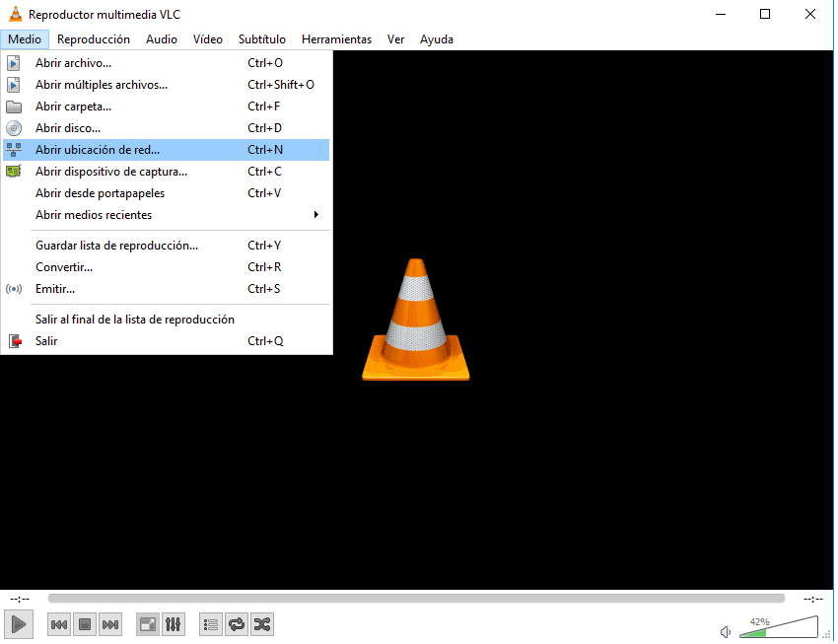The width and height of the screenshot is (838, 644).
Task: Stop playback with the stop button
Action: click(85, 624)
